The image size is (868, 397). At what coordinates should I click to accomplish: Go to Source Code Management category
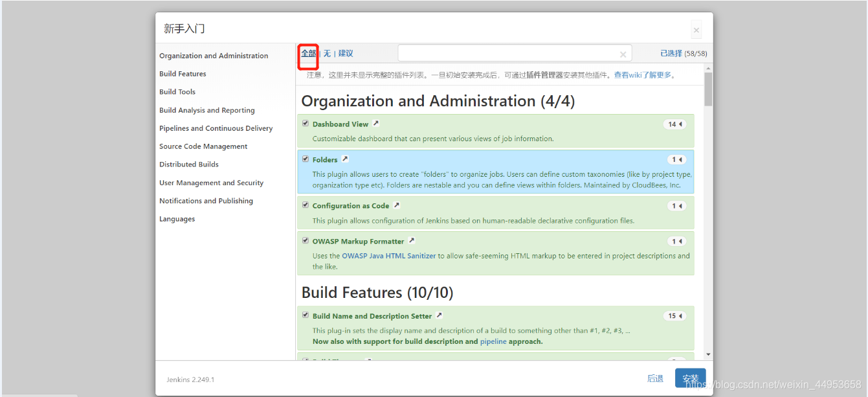coord(203,146)
